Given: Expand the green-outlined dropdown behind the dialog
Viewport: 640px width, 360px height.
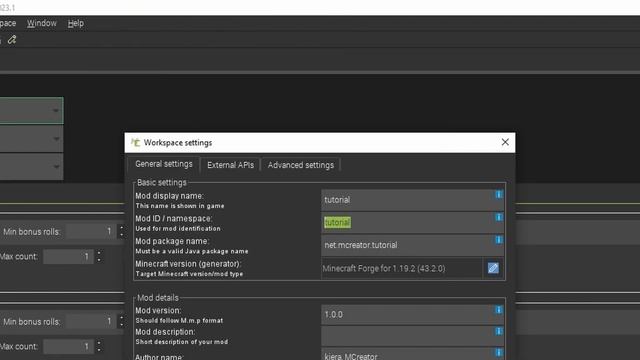Looking at the screenshot, I should pos(56,111).
